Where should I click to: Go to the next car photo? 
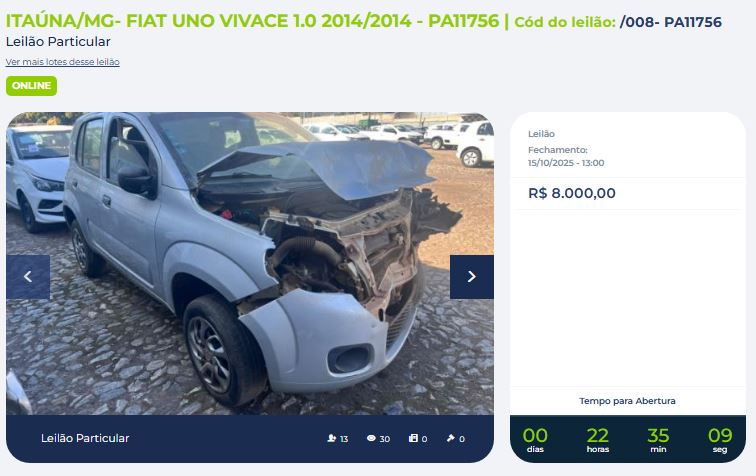pos(472,277)
